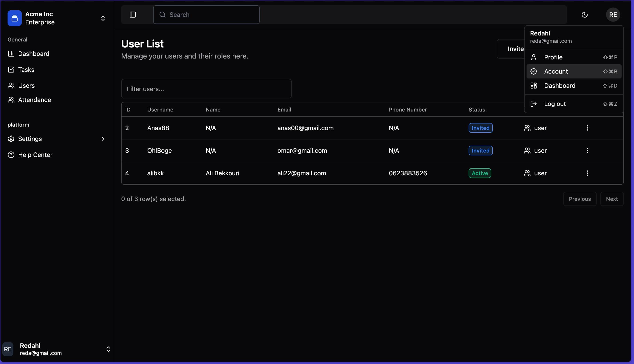The height and width of the screenshot is (364, 634).
Task: Click the Filter users input field
Action: click(206, 89)
